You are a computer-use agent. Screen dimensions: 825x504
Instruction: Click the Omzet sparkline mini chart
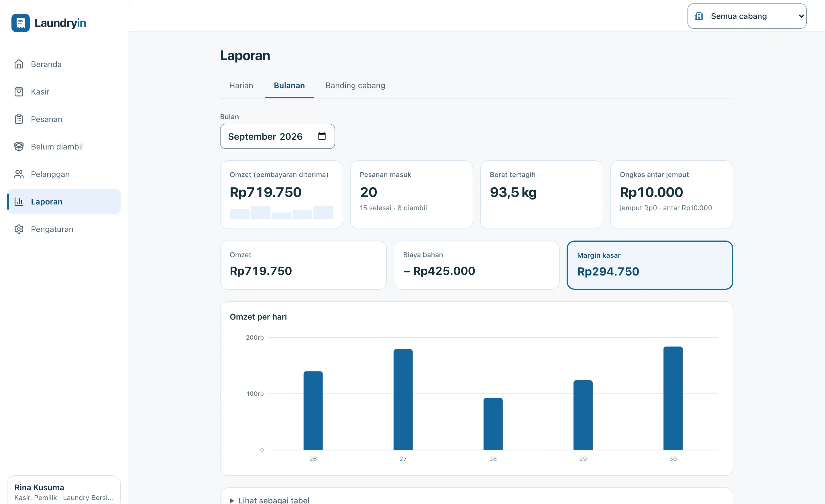[x=281, y=212]
